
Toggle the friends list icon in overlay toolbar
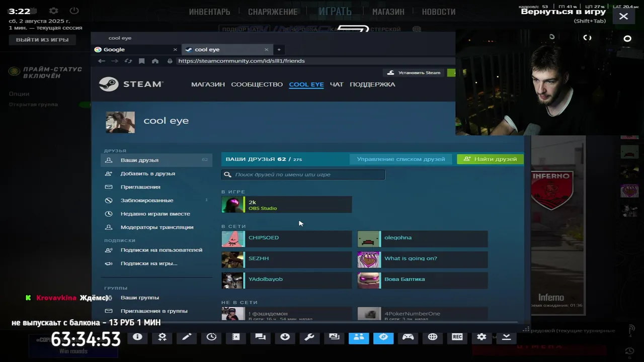click(x=359, y=337)
